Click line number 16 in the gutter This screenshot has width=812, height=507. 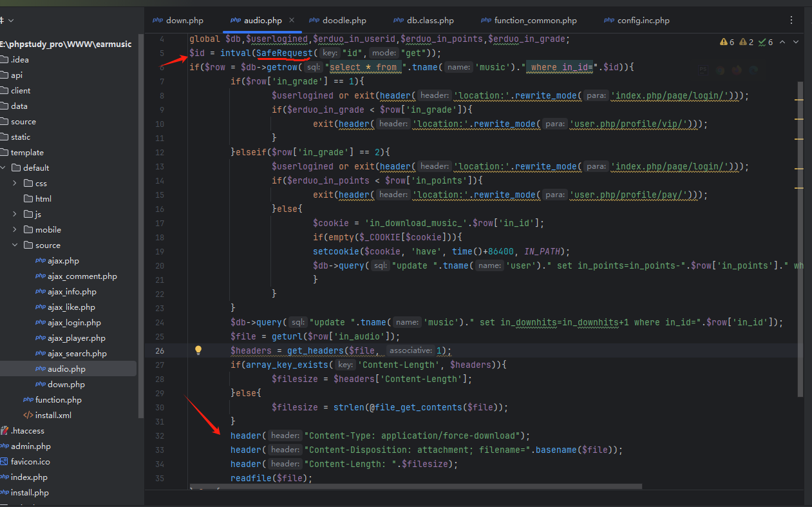tap(160, 209)
